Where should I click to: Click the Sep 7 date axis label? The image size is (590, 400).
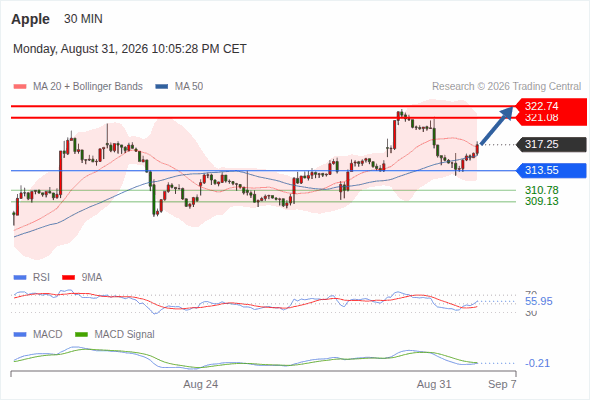[502, 385]
